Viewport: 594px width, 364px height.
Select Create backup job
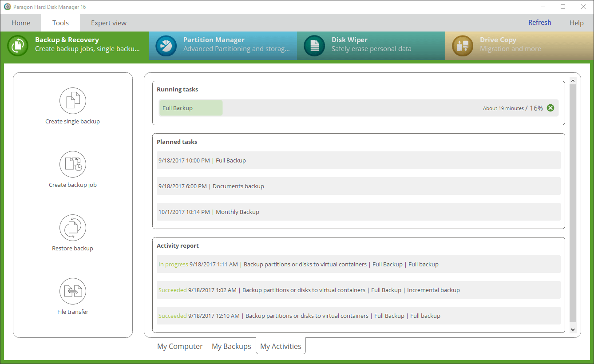tap(72, 170)
